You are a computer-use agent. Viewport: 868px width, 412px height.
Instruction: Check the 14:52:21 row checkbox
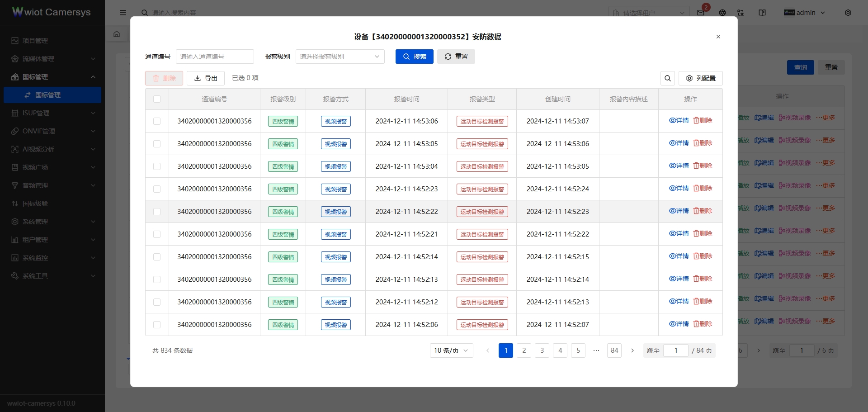[x=156, y=234]
